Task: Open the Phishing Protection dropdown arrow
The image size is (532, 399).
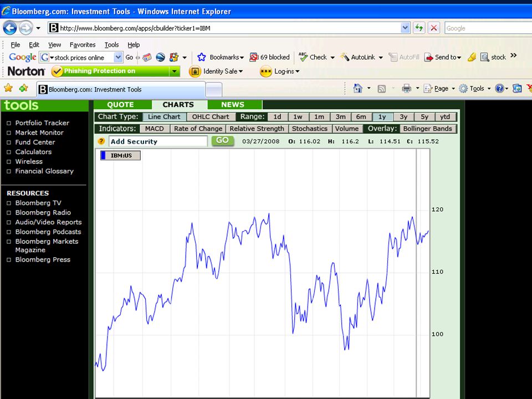Action: click(x=175, y=71)
